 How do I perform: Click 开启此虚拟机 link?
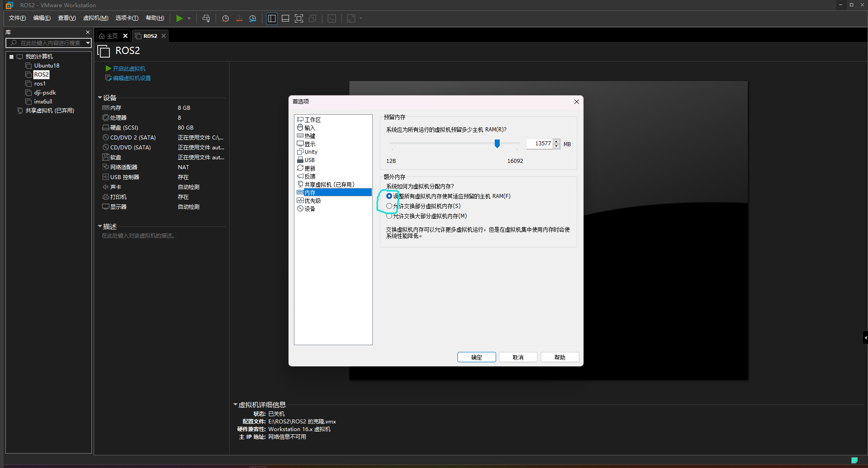129,68
